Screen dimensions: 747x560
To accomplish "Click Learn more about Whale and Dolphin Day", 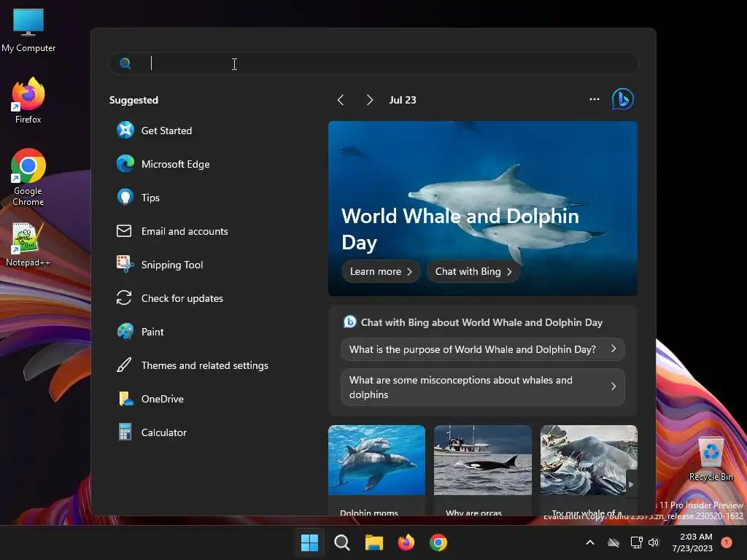I will [381, 271].
